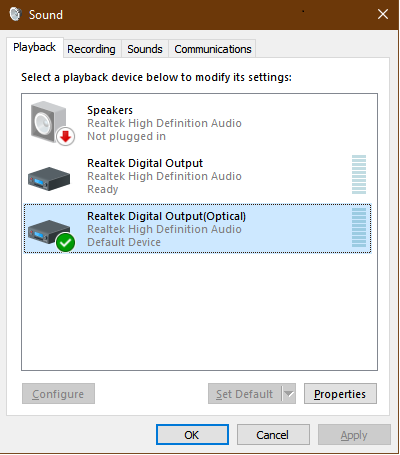Select the 'Realtek Digital Output(Optical)' name text
The height and width of the screenshot is (455, 400).
point(166,216)
